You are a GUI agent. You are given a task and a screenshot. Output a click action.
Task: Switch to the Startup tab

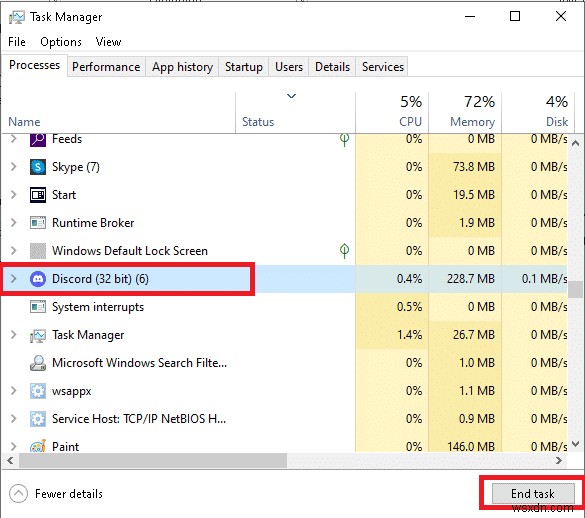(244, 67)
